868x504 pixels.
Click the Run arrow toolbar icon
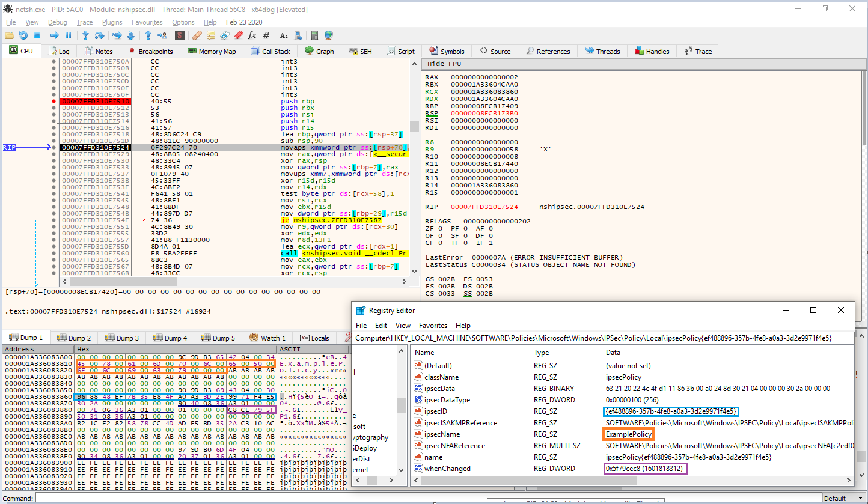55,35
